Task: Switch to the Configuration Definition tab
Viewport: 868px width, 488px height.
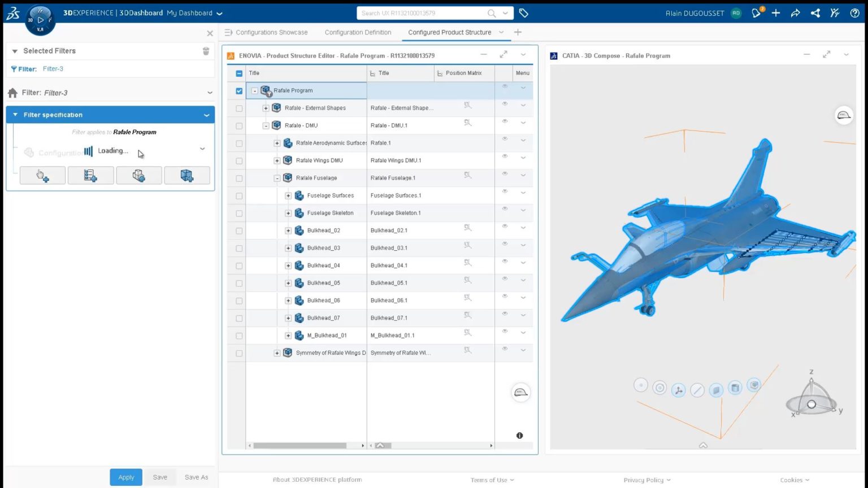Action: coord(358,32)
